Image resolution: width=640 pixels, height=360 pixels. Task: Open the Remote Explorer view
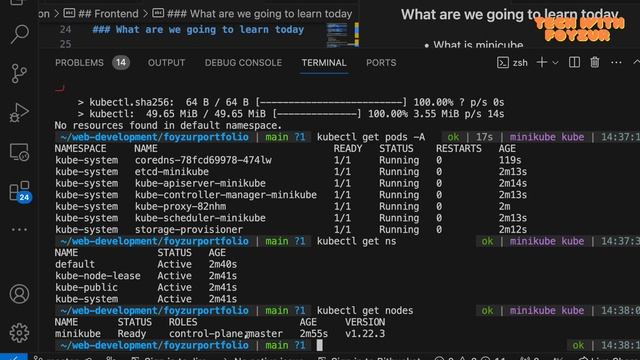coord(19,152)
